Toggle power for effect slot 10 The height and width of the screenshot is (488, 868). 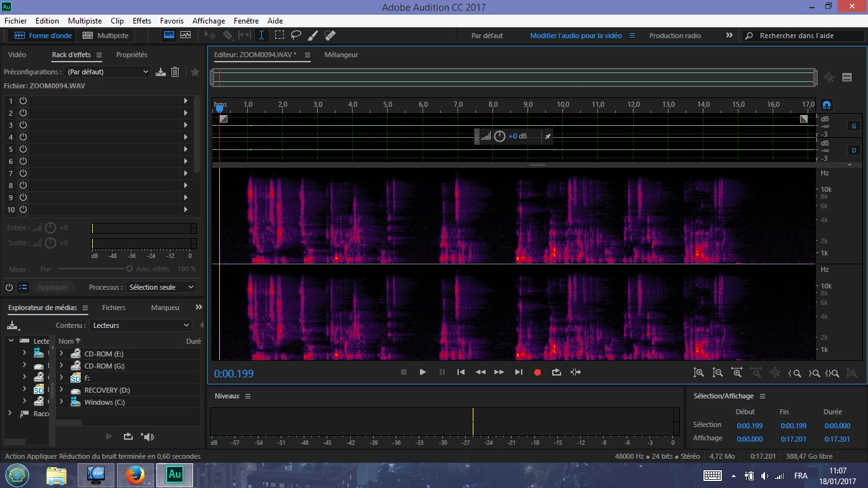pyautogui.click(x=23, y=209)
